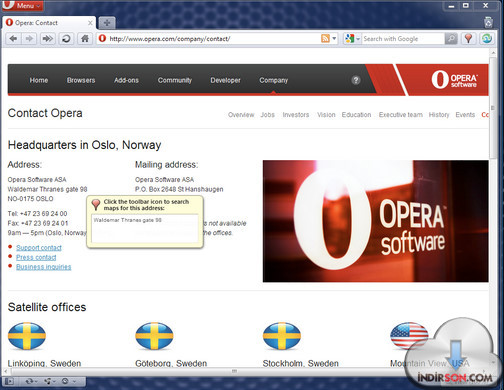The height and width of the screenshot is (390, 504).
Task: Click the horizontal scrollbar thumb
Action: tap(234, 371)
